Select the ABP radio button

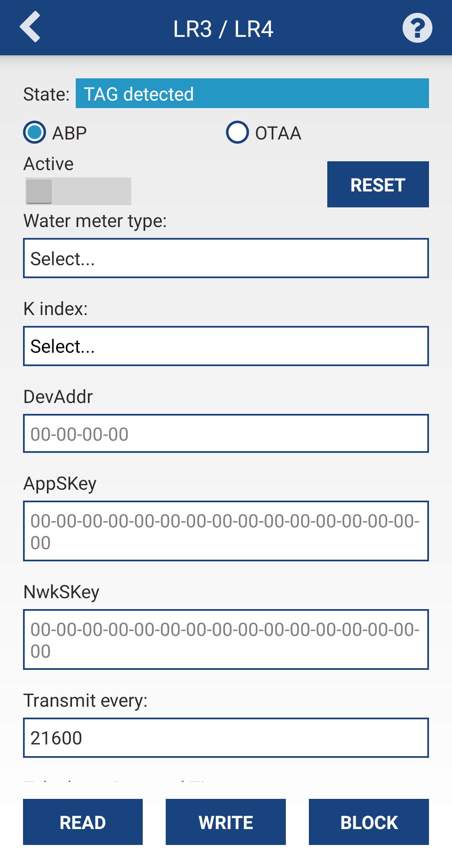[34, 132]
